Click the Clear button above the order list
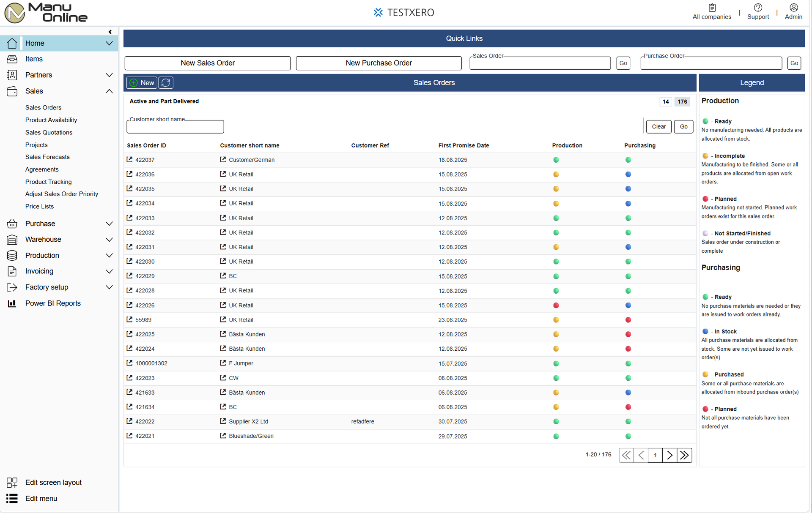 [659, 126]
